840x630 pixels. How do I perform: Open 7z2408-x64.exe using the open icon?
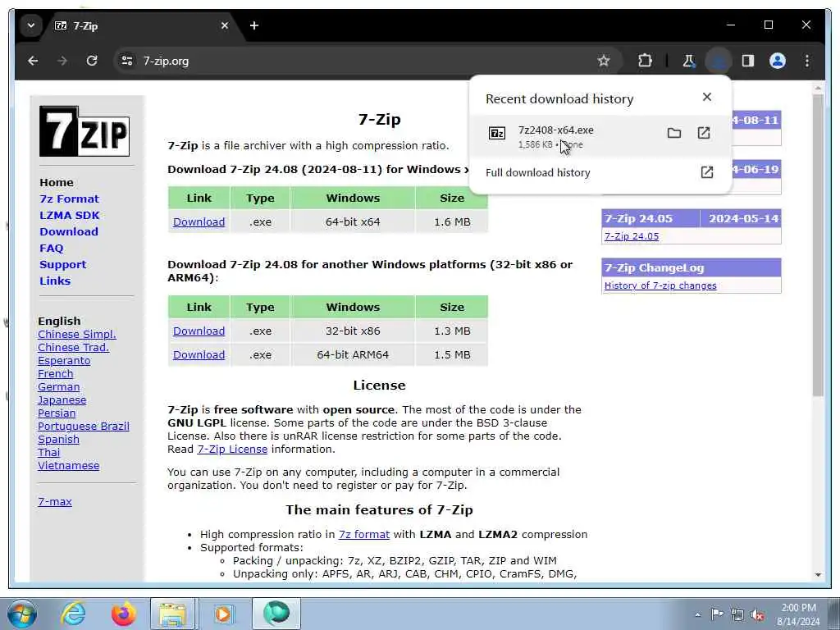tap(703, 133)
